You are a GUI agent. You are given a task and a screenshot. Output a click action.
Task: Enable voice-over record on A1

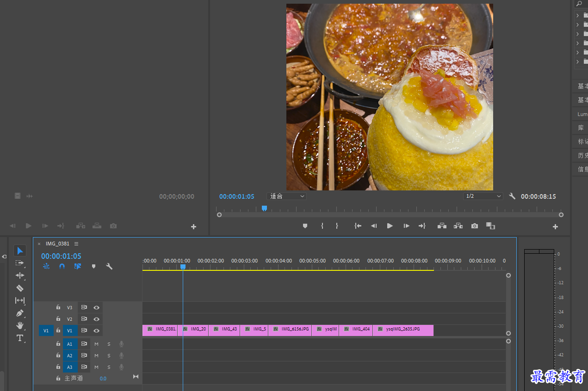(121, 344)
